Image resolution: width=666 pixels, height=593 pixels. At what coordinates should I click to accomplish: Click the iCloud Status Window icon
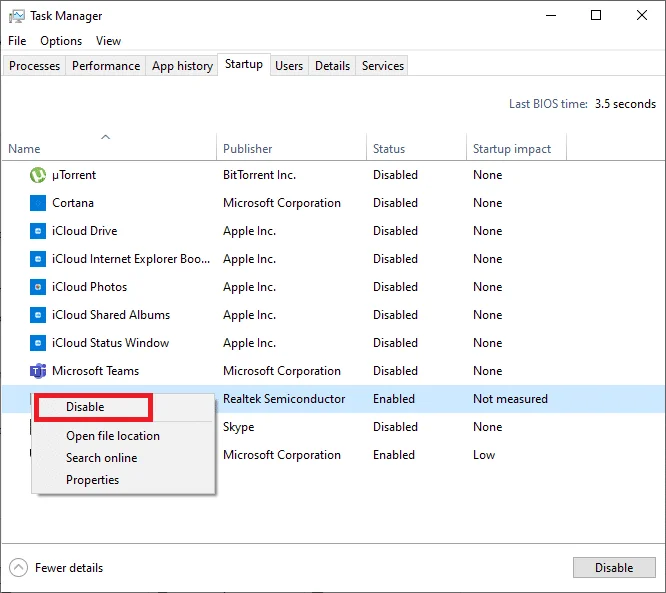38,343
